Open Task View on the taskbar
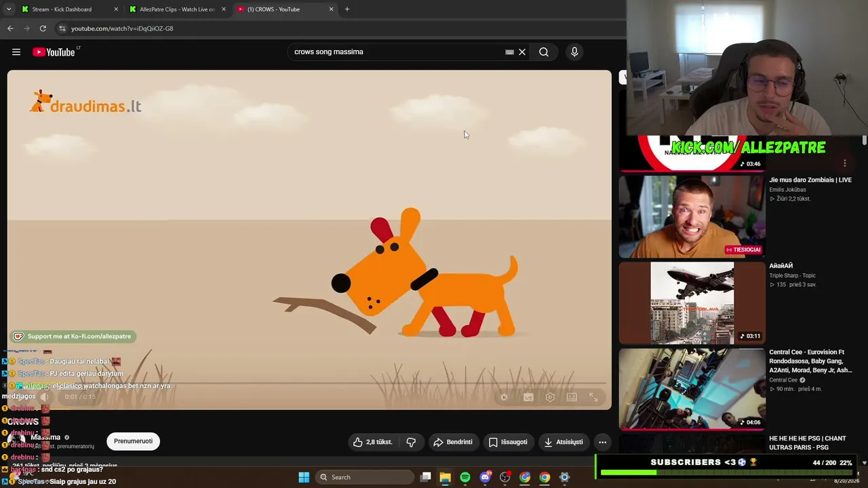The height and width of the screenshot is (488, 868). tap(426, 477)
